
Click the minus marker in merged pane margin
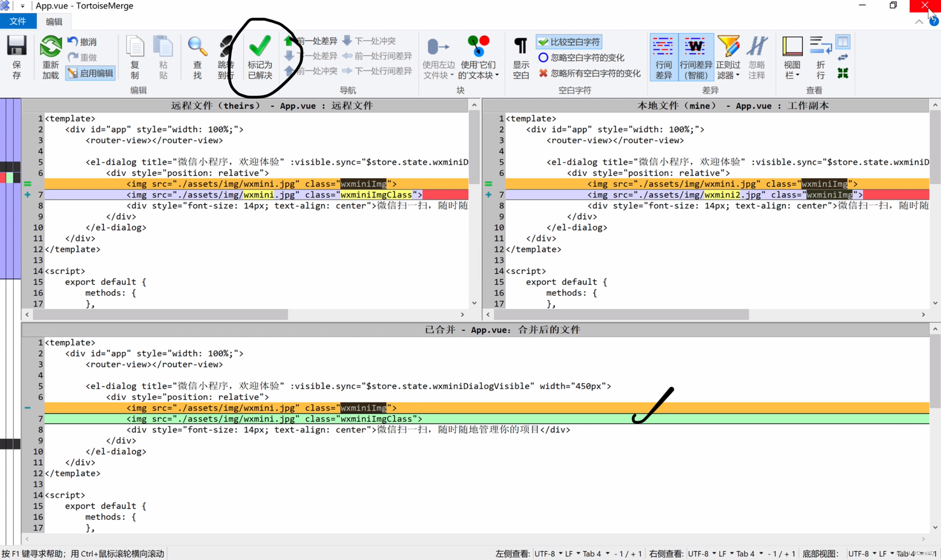[28, 407]
